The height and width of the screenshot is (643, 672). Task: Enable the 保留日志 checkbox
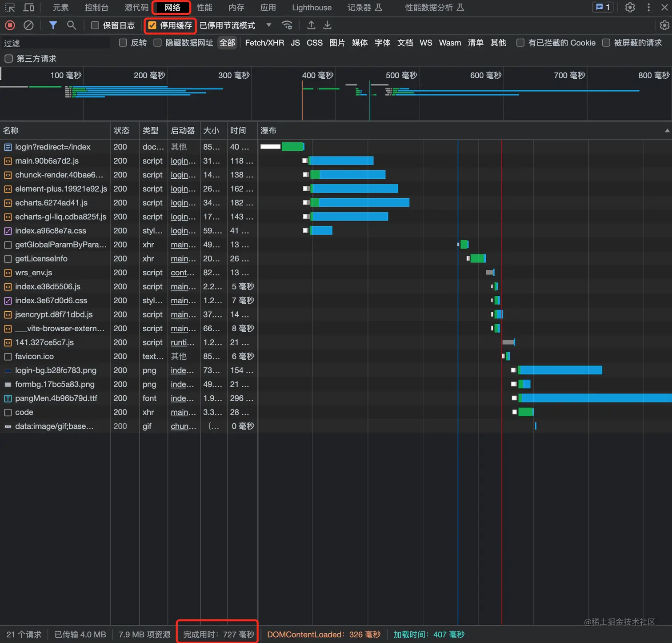(95, 25)
